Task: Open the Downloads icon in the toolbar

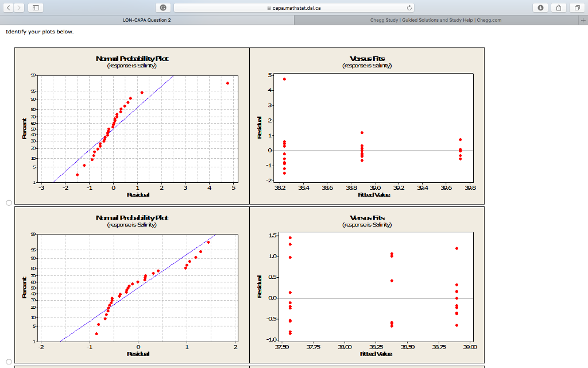Action: point(541,7)
